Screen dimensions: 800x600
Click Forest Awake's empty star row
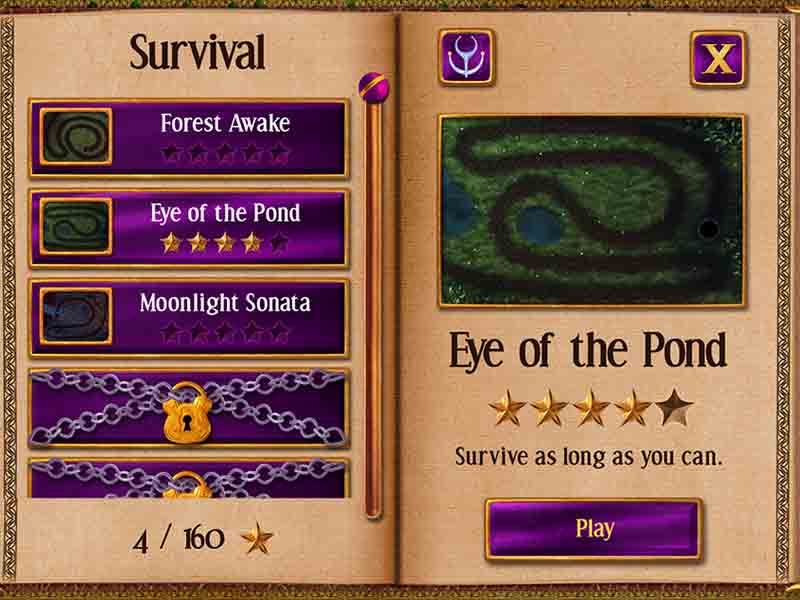[x=225, y=153]
